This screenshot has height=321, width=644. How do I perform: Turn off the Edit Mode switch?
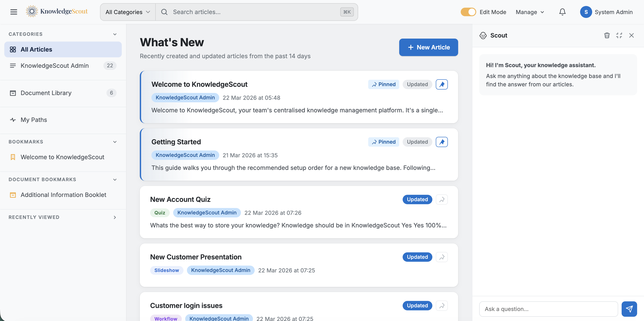(468, 12)
